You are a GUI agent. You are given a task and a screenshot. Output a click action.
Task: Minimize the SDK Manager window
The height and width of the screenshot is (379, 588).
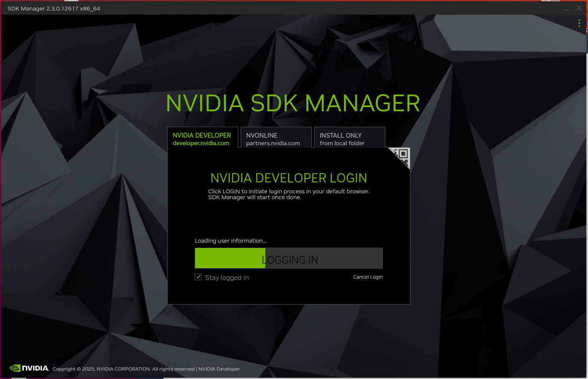567,8
